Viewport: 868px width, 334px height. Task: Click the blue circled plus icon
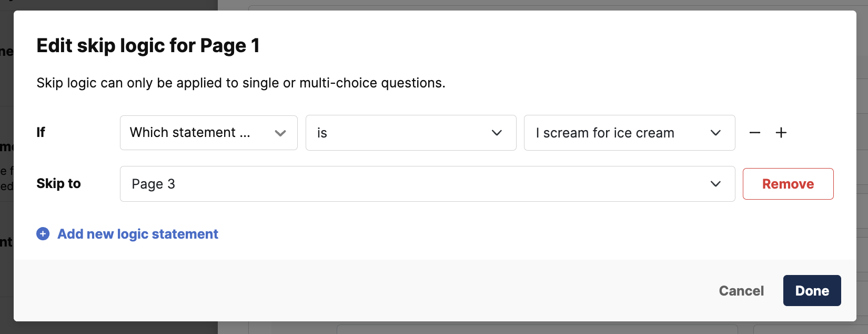(x=43, y=234)
